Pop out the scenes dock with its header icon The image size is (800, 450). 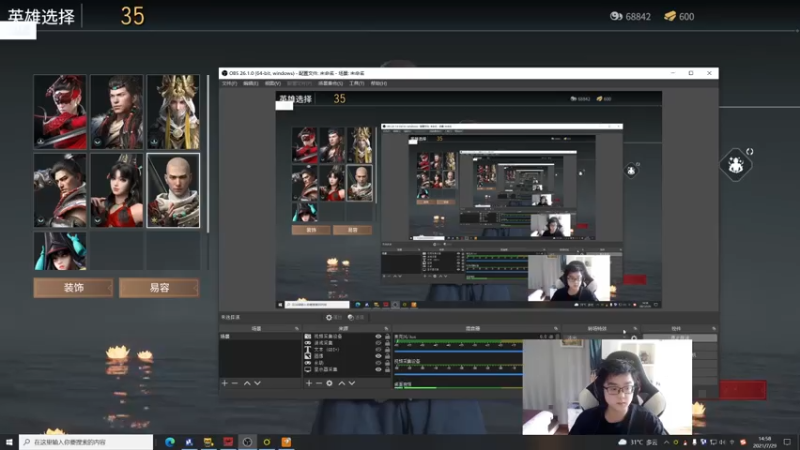tap(297, 329)
